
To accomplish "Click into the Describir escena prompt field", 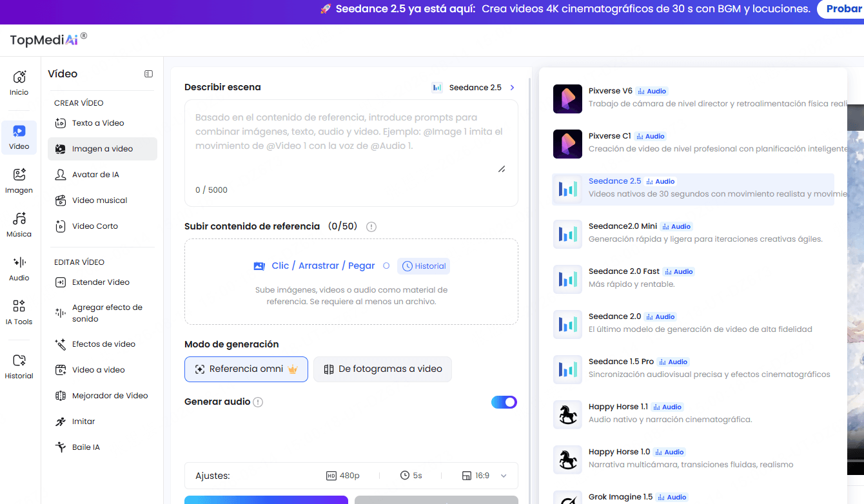I will 351,153.
